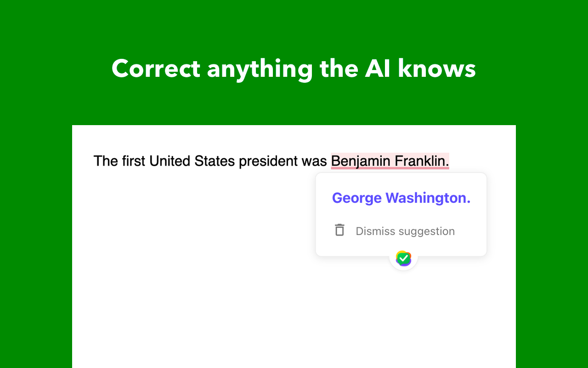Click the period after Washington in suggestion
Image resolution: width=588 pixels, height=368 pixels.
pos(469,202)
